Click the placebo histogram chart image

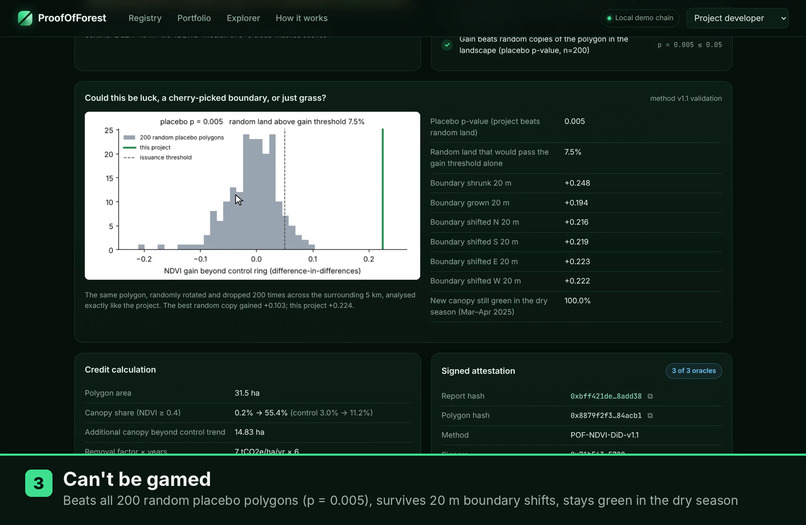pos(252,196)
